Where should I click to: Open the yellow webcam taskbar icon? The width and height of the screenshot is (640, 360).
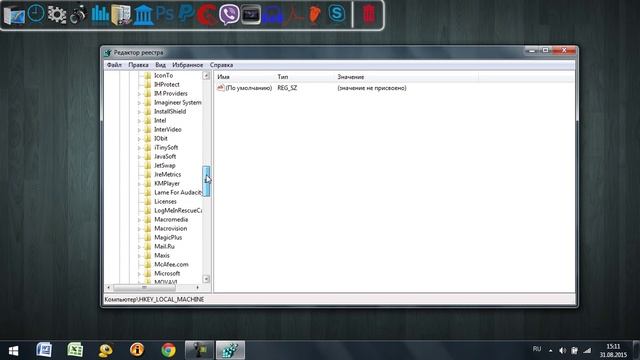pos(106,350)
